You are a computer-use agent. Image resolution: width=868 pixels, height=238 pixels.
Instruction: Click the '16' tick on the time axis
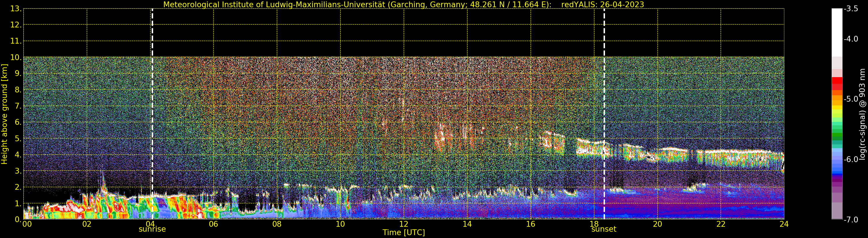click(530, 224)
